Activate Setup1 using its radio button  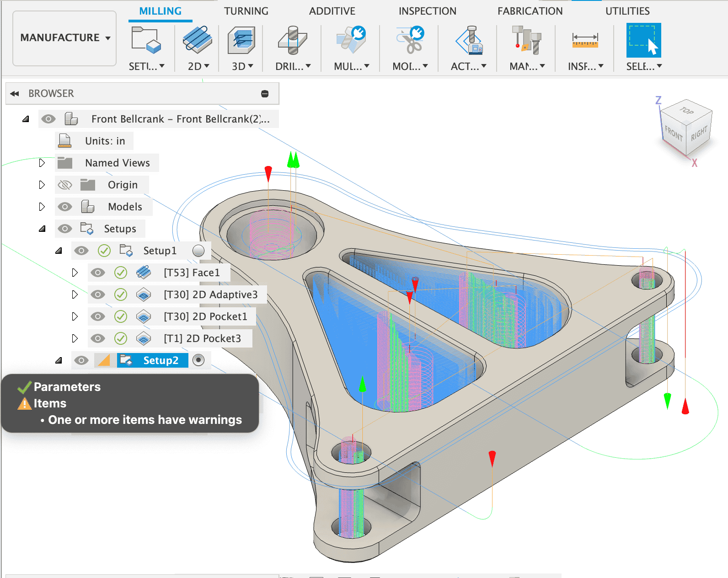pos(198,251)
